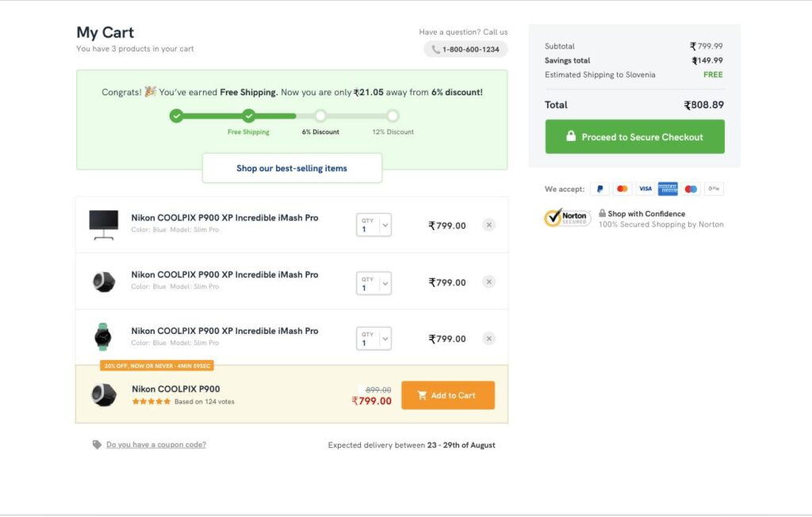Click the 6% Discount progress step marker
The width and height of the screenshot is (812, 517).
(320, 116)
